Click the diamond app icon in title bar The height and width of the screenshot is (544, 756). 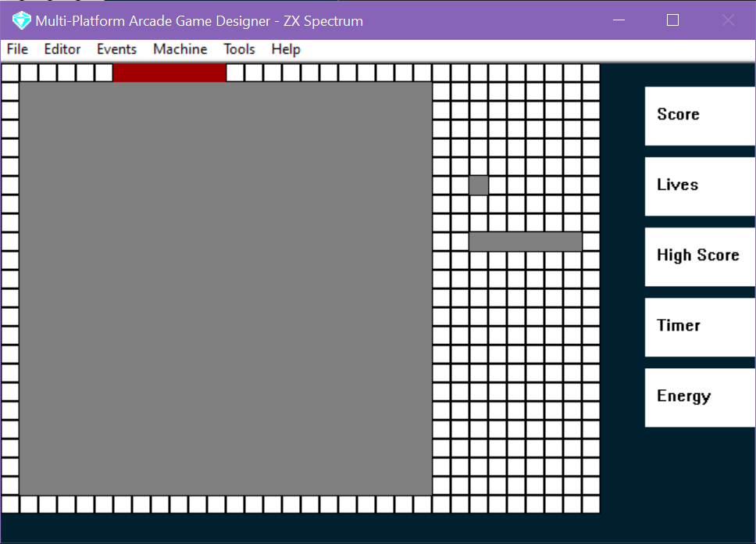tap(21, 20)
